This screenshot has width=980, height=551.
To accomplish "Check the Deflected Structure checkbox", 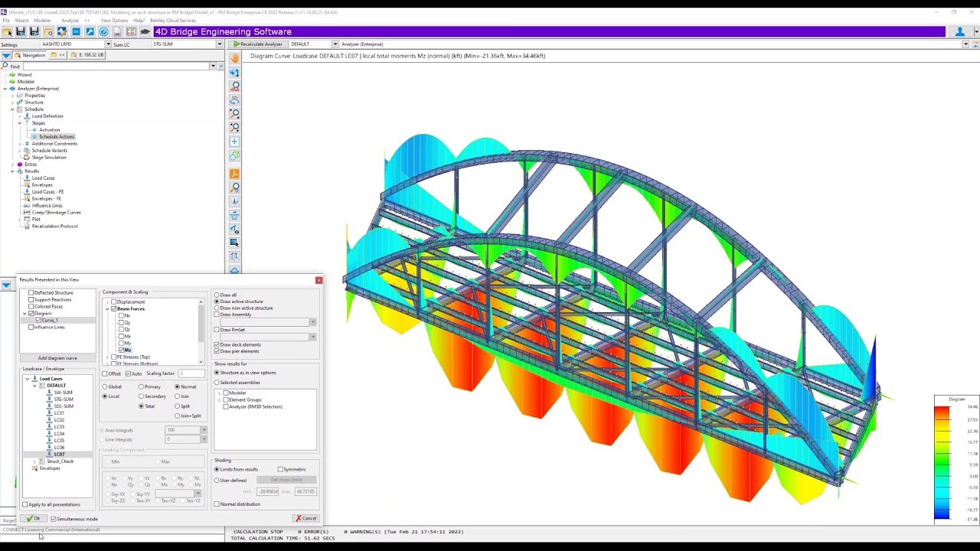I will tap(31, 292).
